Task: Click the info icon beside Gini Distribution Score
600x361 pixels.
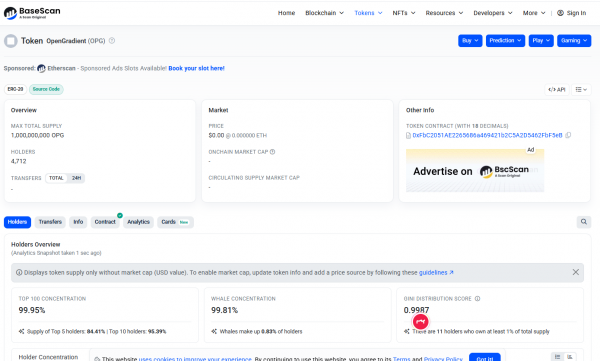Action: point(477,299)
